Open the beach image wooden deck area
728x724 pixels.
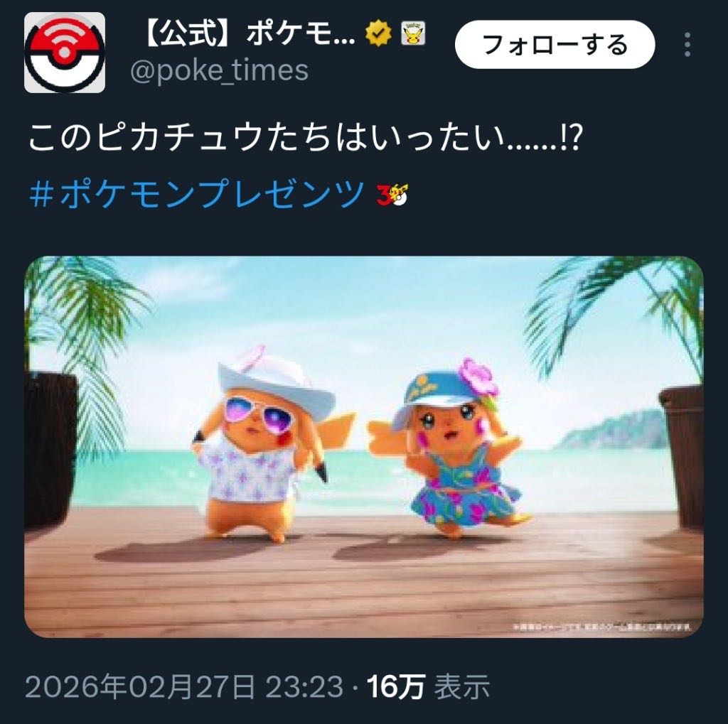(363, 576)
